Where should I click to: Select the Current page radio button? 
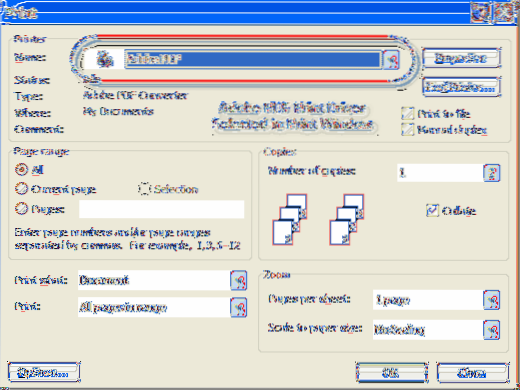[21, 189]
